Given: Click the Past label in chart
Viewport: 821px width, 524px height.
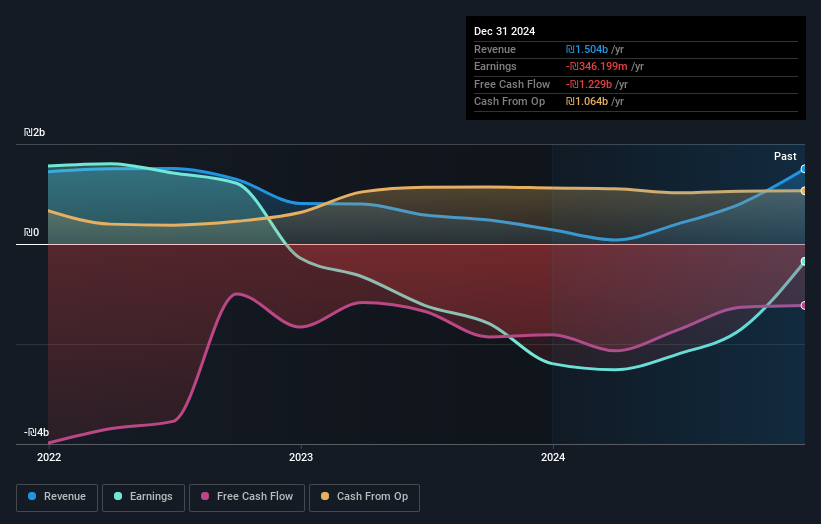Looking at the screenshot, I should (x=785, y=156).
